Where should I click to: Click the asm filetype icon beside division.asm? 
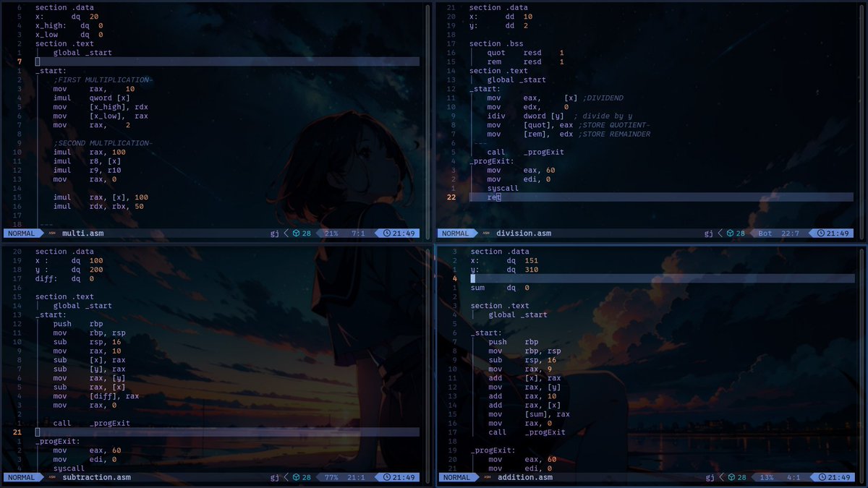coord(487,234)
